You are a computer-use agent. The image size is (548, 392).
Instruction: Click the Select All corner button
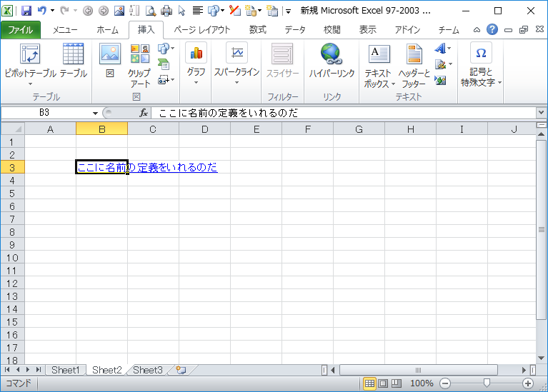(13, 129)
